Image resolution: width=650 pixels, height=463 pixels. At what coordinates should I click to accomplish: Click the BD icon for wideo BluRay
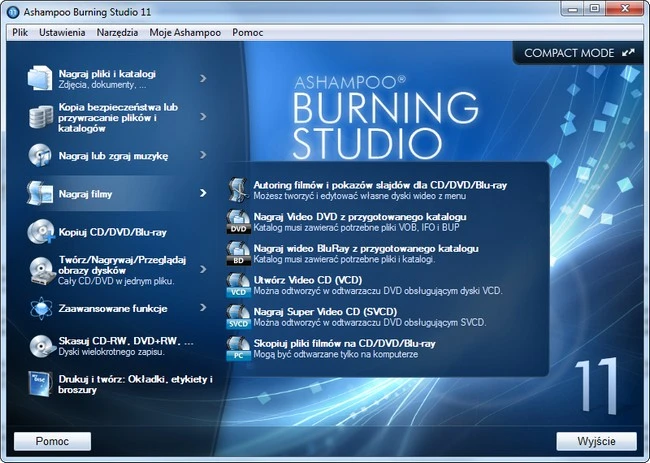238,253
